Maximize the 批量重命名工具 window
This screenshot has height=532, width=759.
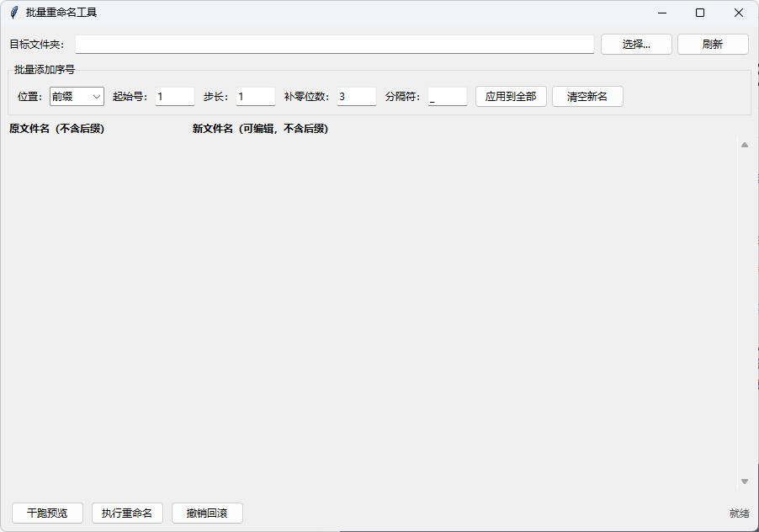click(700, 13)
